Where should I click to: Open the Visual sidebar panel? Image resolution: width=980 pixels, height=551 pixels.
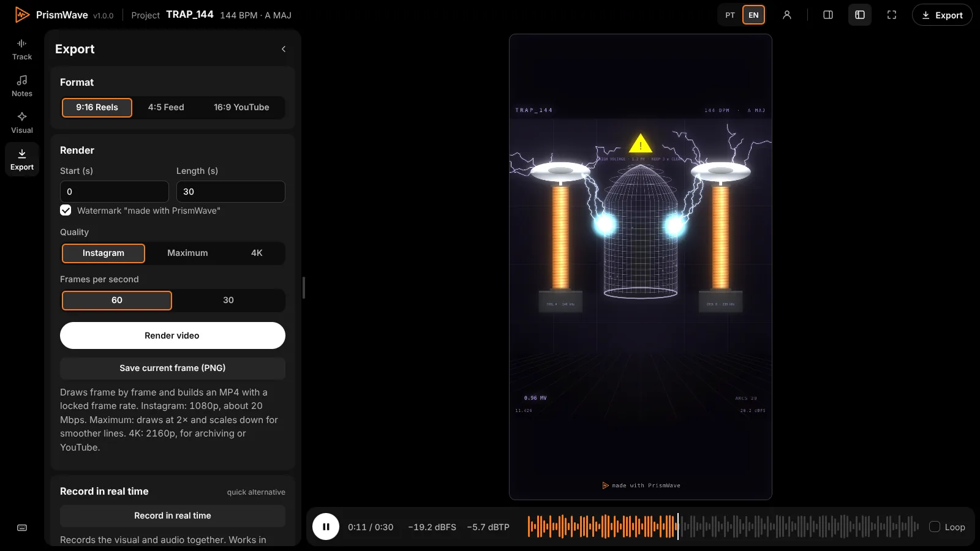[x=22, y=123]
